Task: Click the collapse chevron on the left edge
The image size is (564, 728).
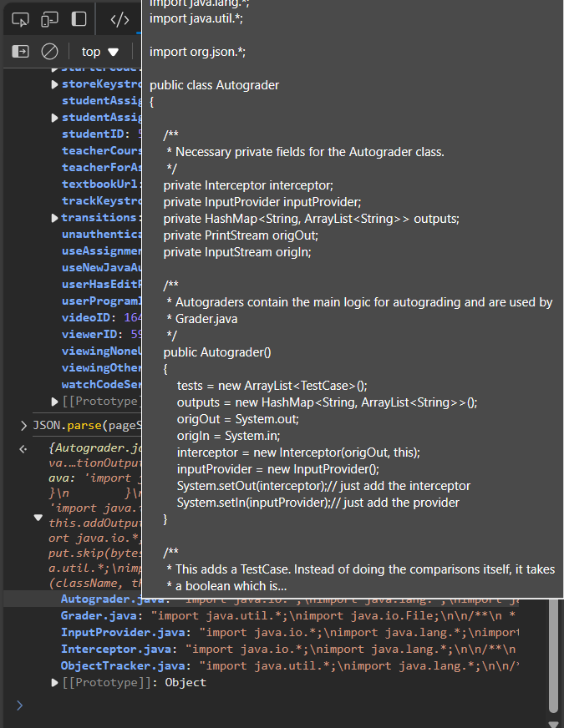Action: coord(23,449)
